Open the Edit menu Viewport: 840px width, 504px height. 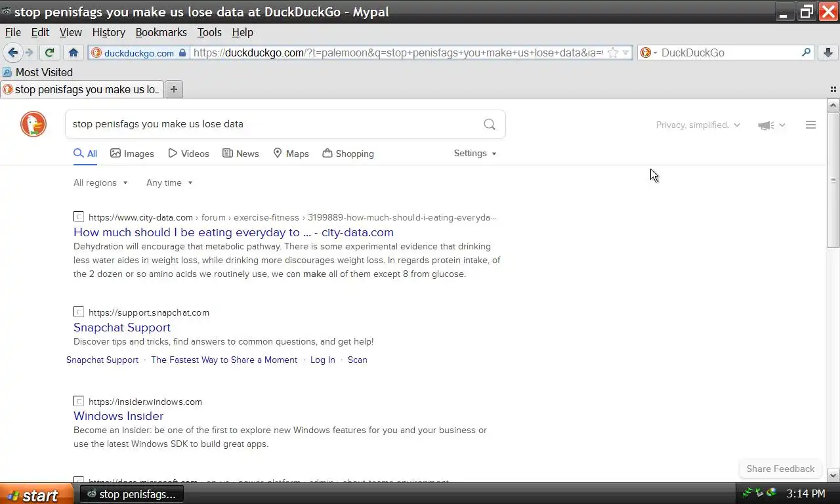40,32
